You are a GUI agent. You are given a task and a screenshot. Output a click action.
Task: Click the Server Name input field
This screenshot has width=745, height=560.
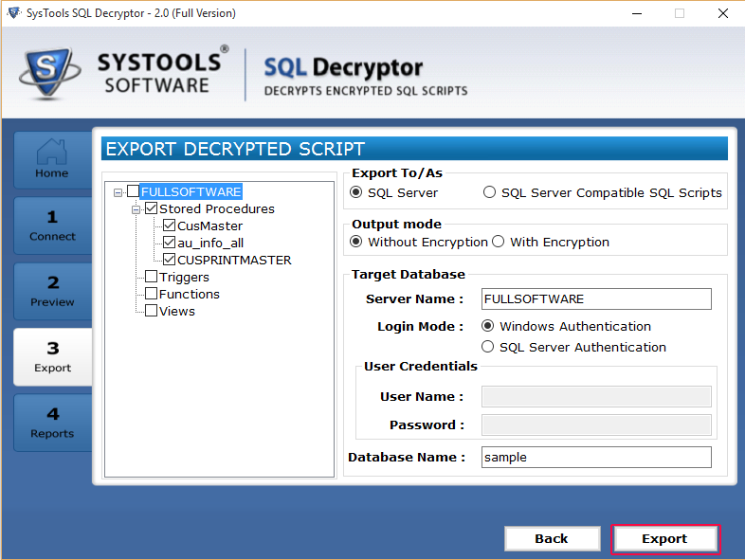tap(596, 298)
